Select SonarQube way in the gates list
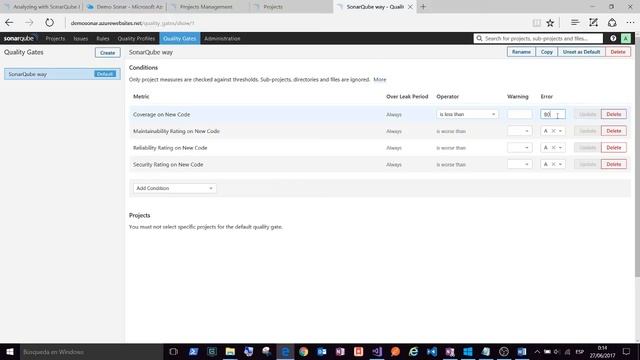Screen dimensions: 640x360 [62, 74]
